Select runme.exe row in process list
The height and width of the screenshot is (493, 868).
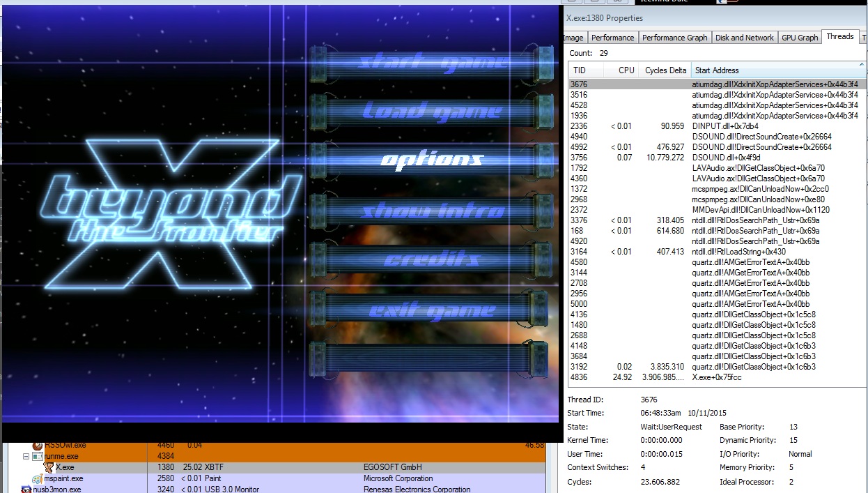coord(279,456)
